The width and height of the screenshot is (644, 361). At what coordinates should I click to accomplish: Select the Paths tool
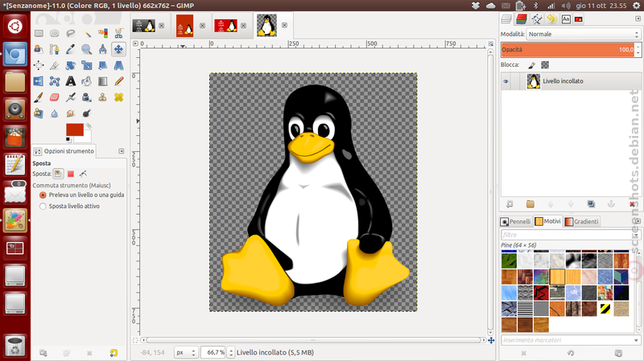pyautogui.click(x=55, y=49)
